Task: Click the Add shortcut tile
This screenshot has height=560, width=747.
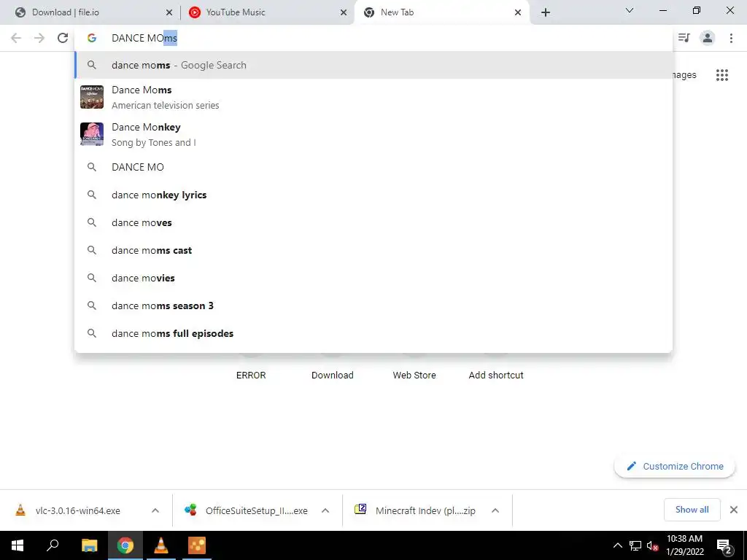Action: (x=496, y=375)
